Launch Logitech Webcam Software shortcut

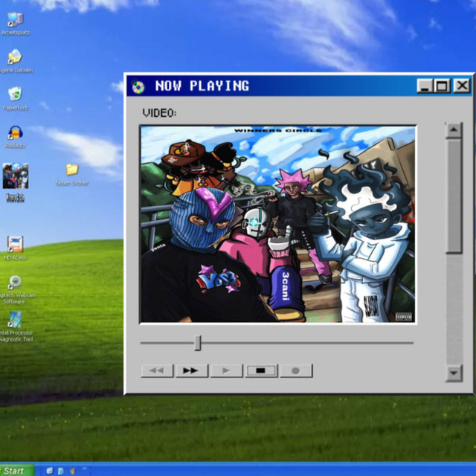(15, 283)
